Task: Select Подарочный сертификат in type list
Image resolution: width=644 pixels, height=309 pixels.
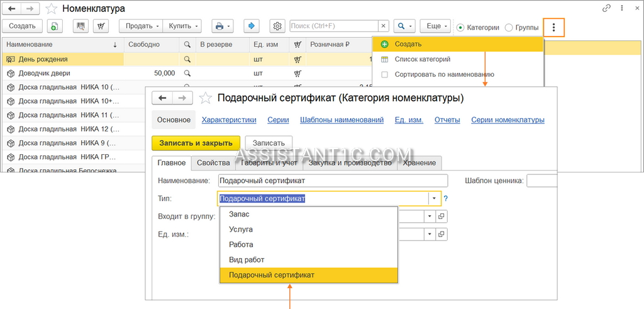Action: 309,275
